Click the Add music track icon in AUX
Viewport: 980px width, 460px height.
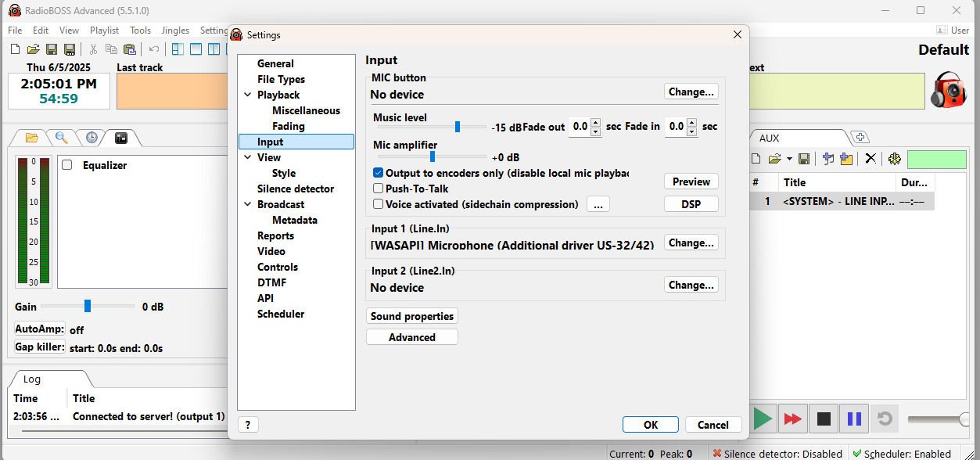(x=828, y=159)
